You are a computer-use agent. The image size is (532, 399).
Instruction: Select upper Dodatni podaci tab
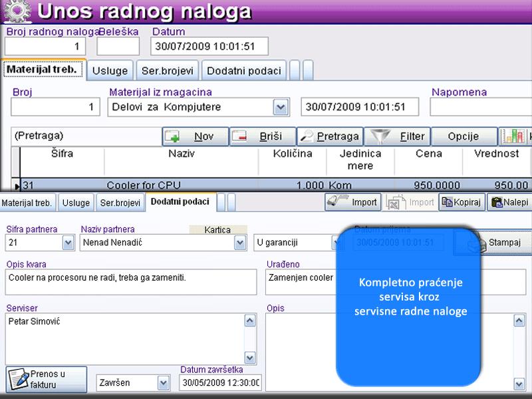pos(243,70)
